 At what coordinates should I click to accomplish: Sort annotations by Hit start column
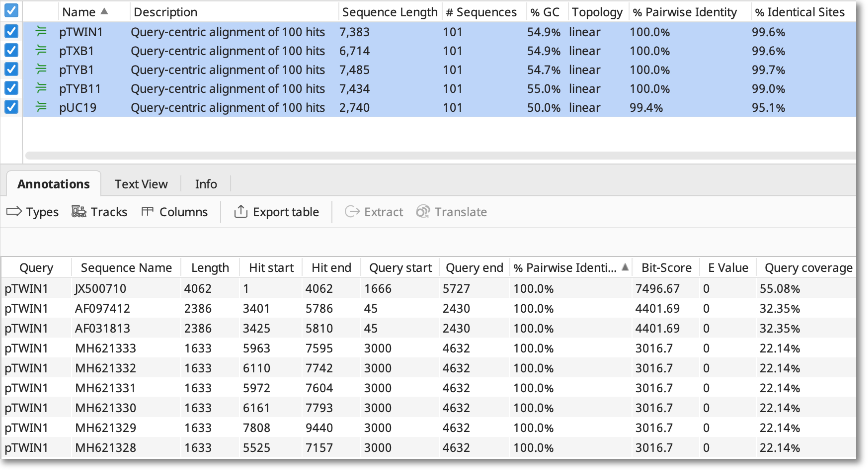pyautogui.click(x=271, y=268)
